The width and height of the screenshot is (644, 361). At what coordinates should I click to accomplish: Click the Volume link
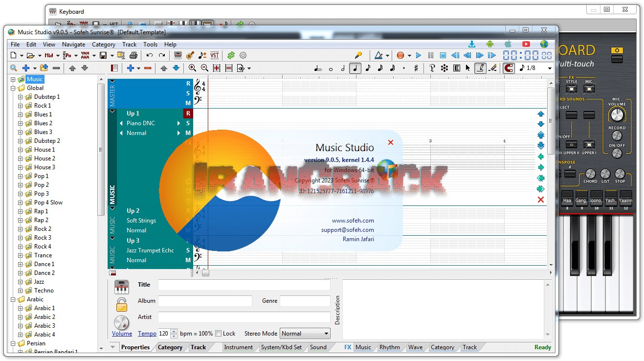pos(122,334)
